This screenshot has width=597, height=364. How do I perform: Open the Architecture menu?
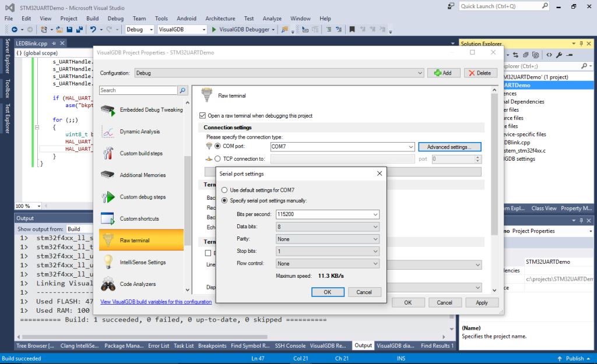pyautogui.click(x=220, y=19)
